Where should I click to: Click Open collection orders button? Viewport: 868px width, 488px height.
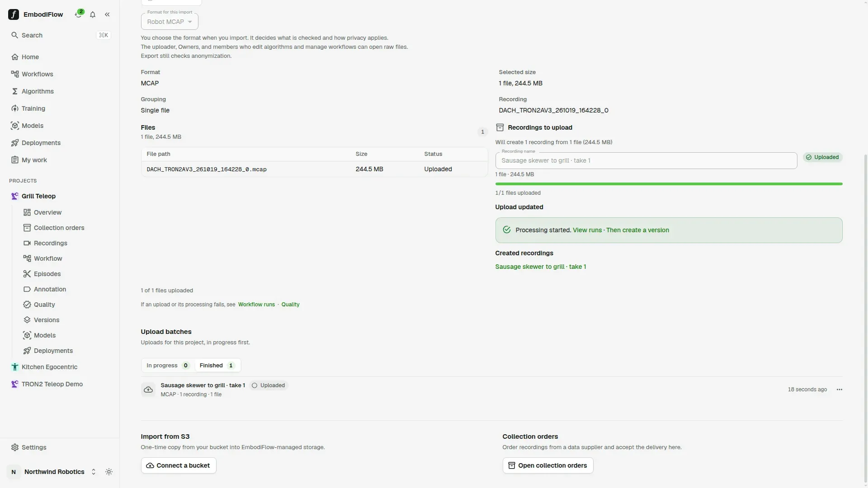point(548,465)
